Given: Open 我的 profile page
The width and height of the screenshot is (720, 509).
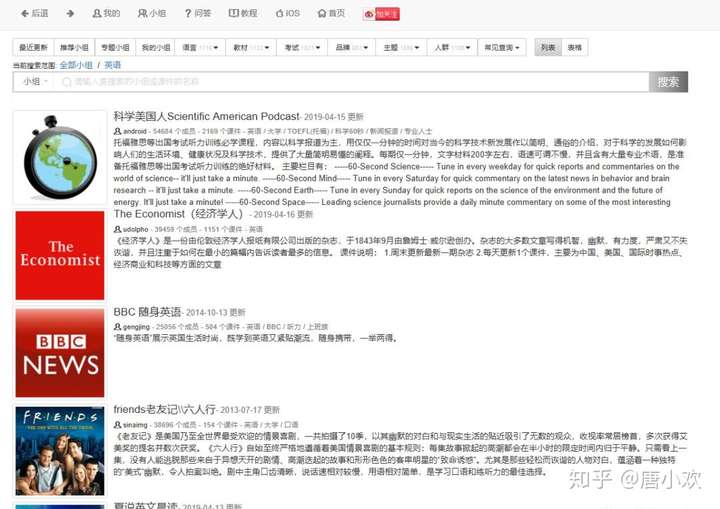Looking at the screenshot, I should tap(106, 13).
